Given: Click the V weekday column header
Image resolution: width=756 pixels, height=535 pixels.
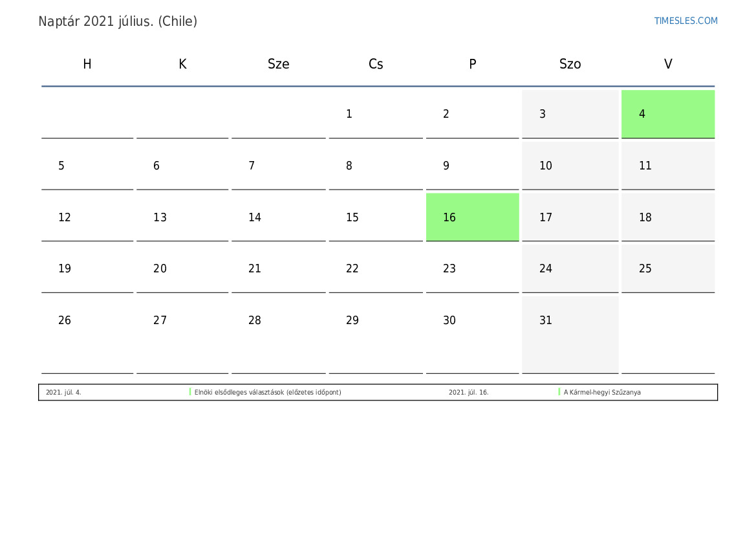Looking at the screenshot, I should [668, 64].
